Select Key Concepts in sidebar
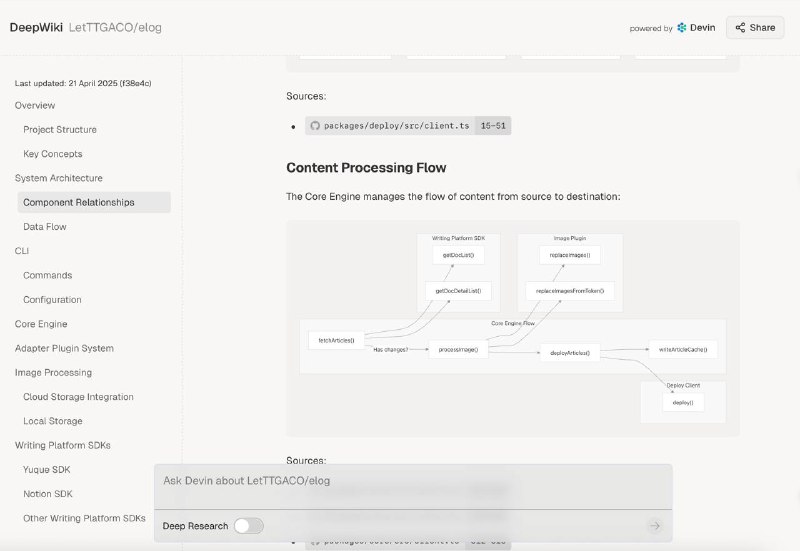This screenshot has width=800, height=551. (53, 154)
